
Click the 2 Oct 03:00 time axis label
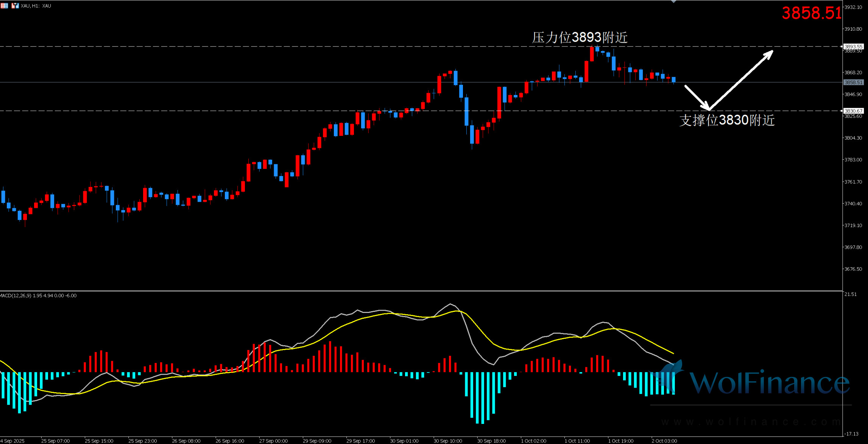[664, 441]
